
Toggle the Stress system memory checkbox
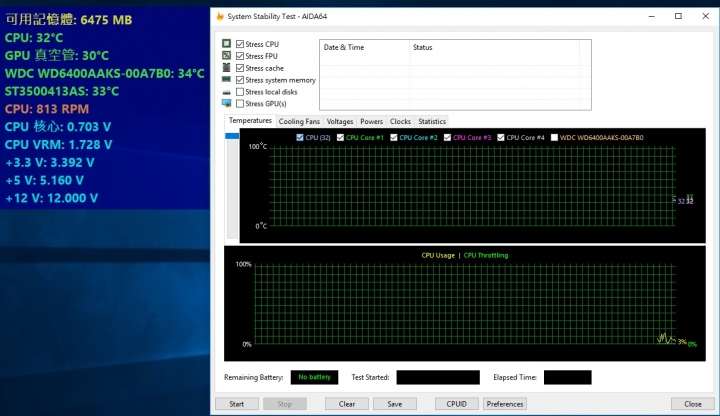point(240,80)
